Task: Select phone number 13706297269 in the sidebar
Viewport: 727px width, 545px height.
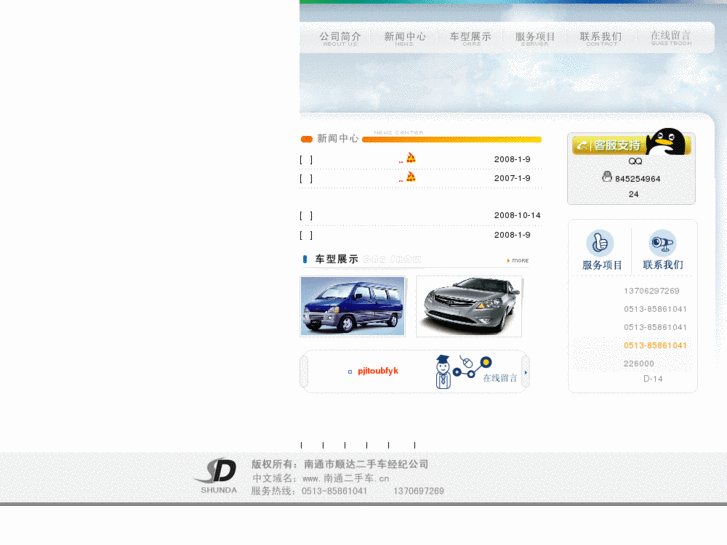Action: point(651,291)
